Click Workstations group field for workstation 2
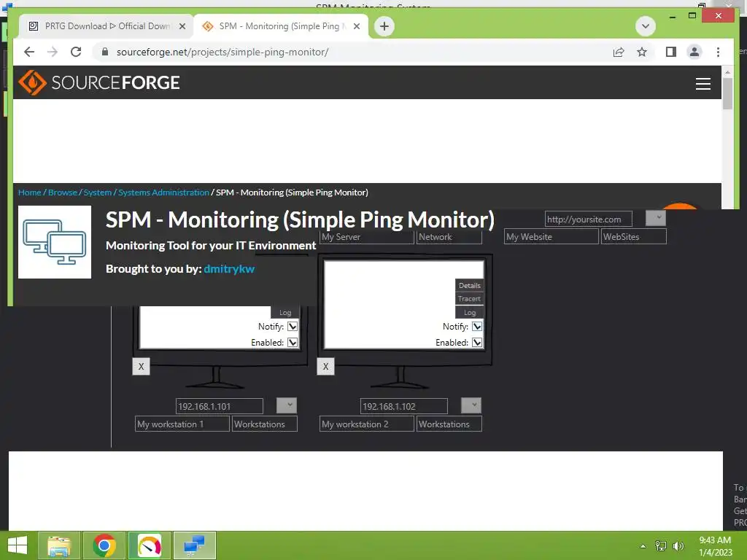747x560 pixels. point(449,424)
